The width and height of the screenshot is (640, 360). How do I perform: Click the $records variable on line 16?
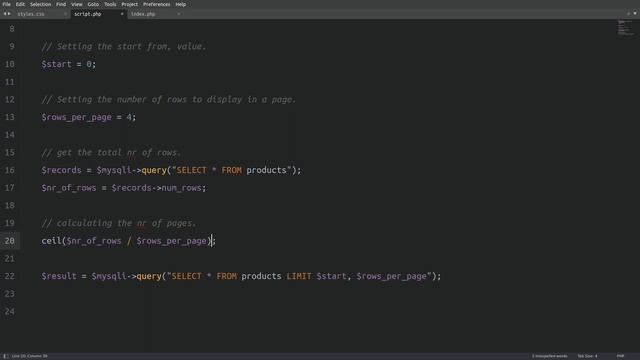(61, 170)
